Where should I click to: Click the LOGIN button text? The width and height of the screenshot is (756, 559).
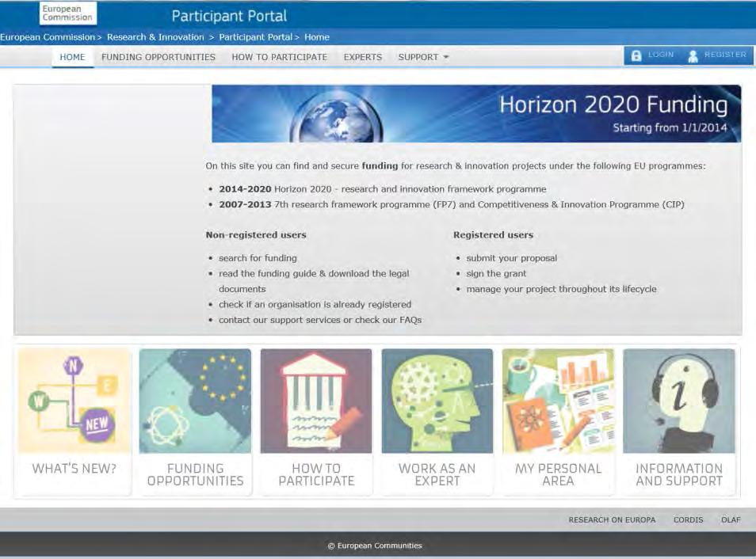coord(661,55)
